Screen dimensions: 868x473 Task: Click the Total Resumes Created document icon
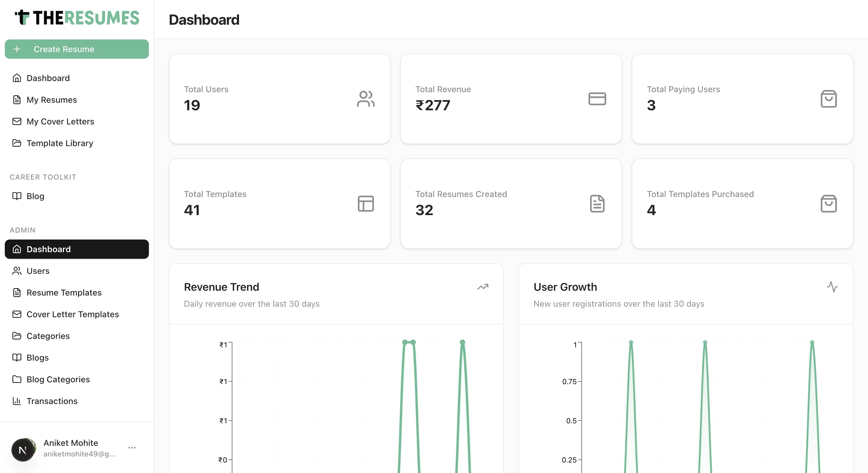click(597, 203)
